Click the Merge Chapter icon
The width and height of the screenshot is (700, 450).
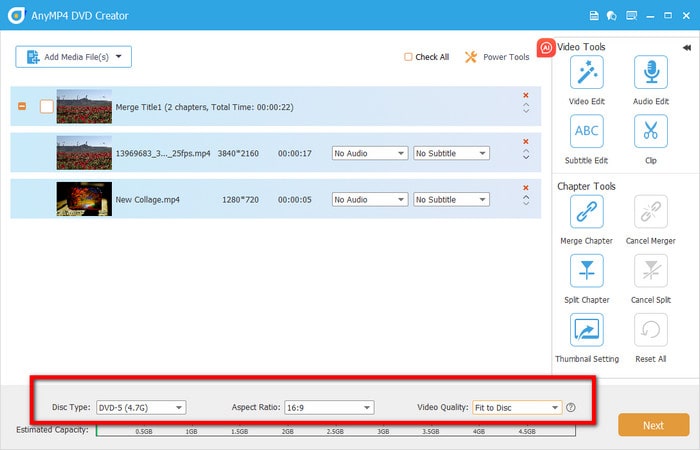click(x=585, y=212)
